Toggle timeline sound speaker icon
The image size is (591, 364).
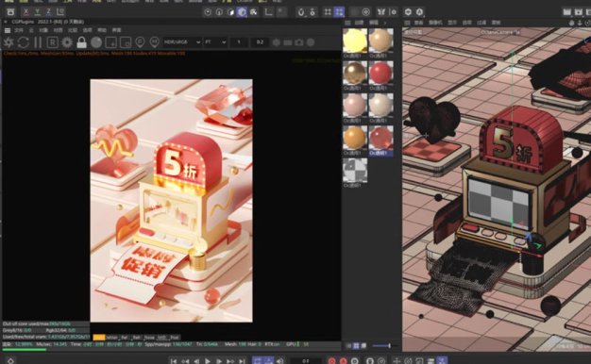pos(280,361)
